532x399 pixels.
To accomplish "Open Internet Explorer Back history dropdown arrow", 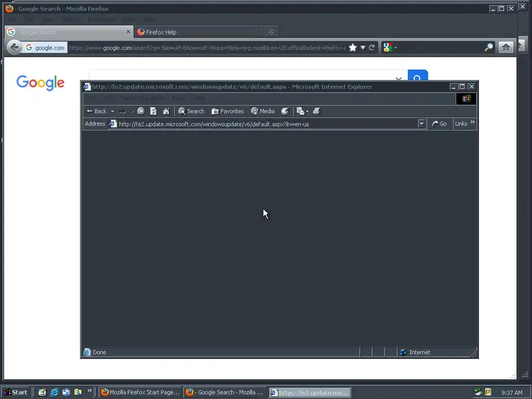I will (112, 111).
